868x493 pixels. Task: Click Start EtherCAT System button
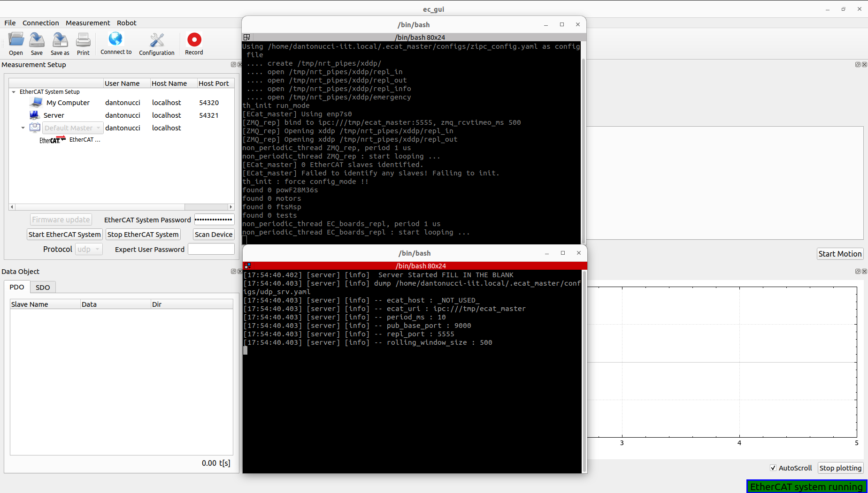pos(65,234)
